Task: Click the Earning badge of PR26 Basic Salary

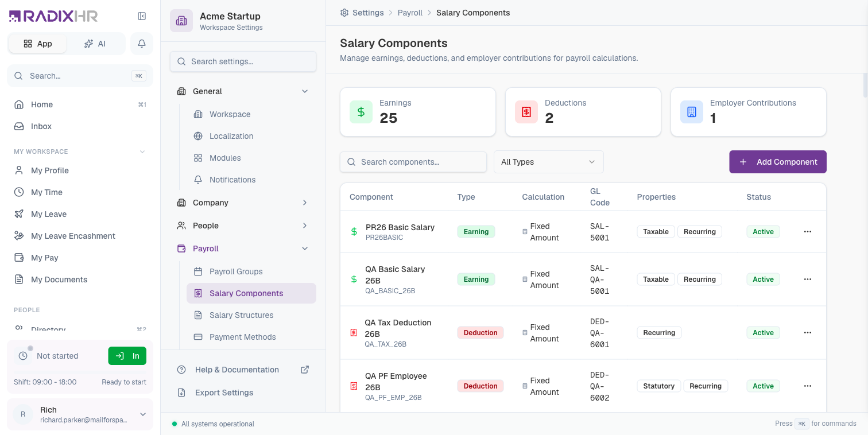Action: click(x=476, y=232)
